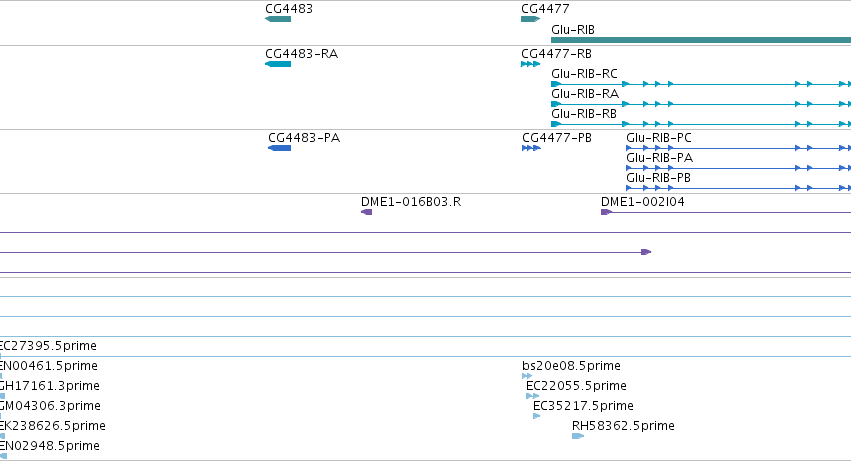Select the DME1-016B03.R label
This screenshot has width=851, height=461.
tap(411, 202)
